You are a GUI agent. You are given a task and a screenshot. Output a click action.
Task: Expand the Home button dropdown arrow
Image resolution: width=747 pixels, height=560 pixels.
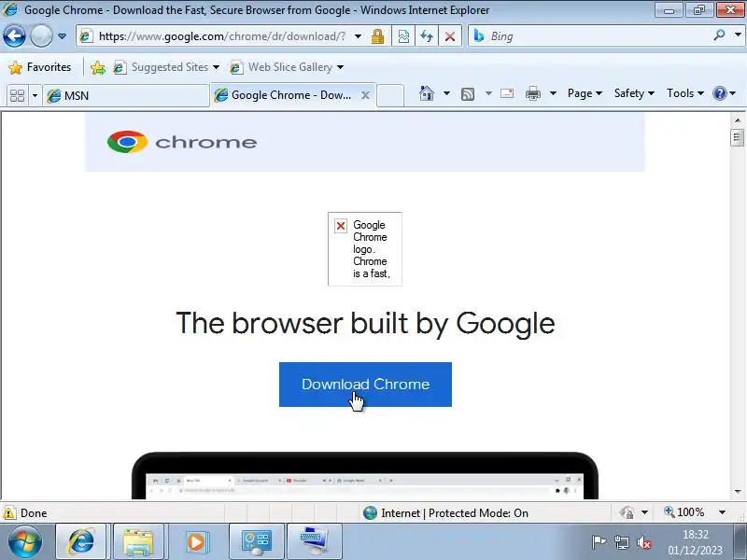coord(447,93)
